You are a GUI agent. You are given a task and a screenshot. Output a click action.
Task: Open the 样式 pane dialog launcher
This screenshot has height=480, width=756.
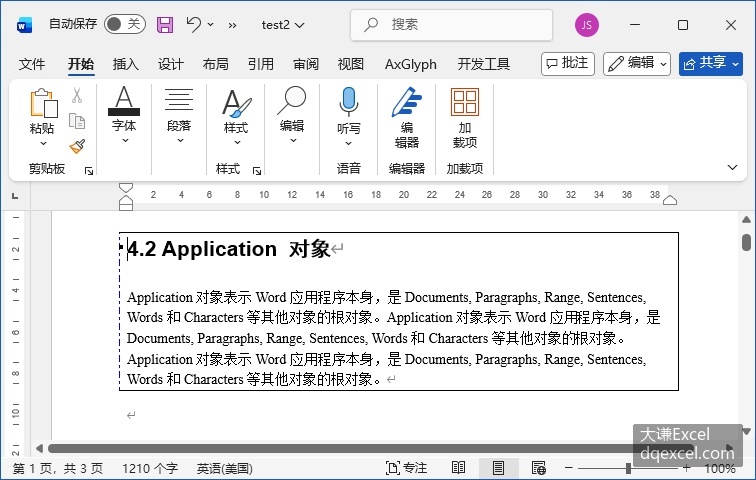[257, 171]
